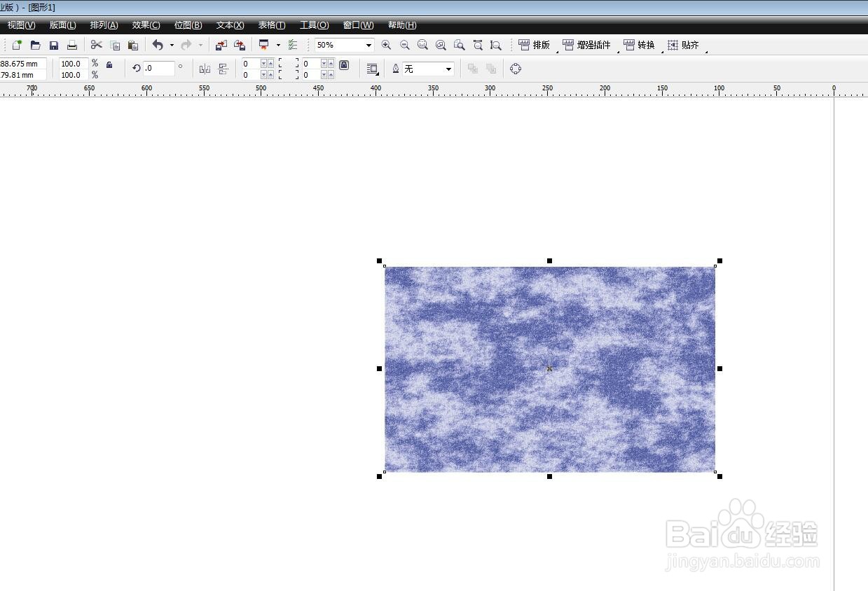Click the top-center selection handle

coord(549,261)
